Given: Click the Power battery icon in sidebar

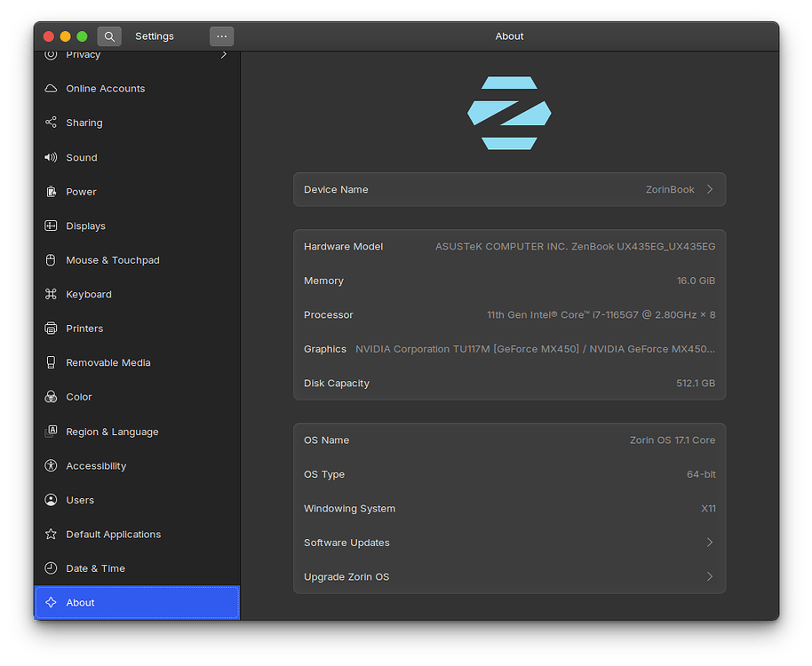Looking at the screenshot, I should point(51,191).
